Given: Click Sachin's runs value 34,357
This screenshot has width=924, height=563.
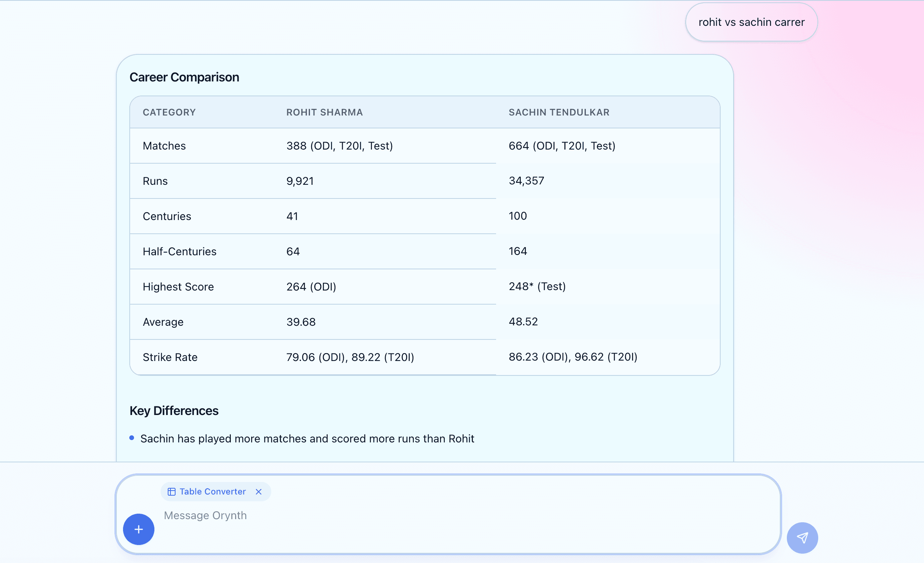Looking at the screenshot, I should pyautogui.click(x=526, y=180).
